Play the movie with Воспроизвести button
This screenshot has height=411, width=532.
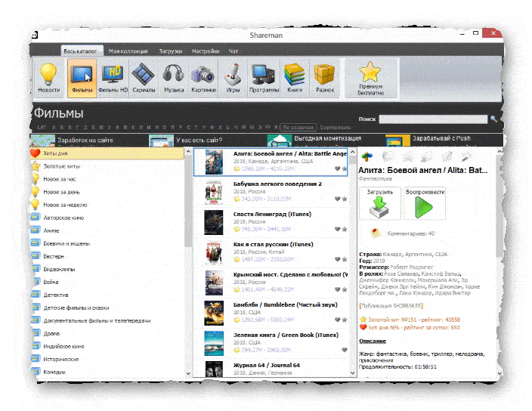pos(425,203)
